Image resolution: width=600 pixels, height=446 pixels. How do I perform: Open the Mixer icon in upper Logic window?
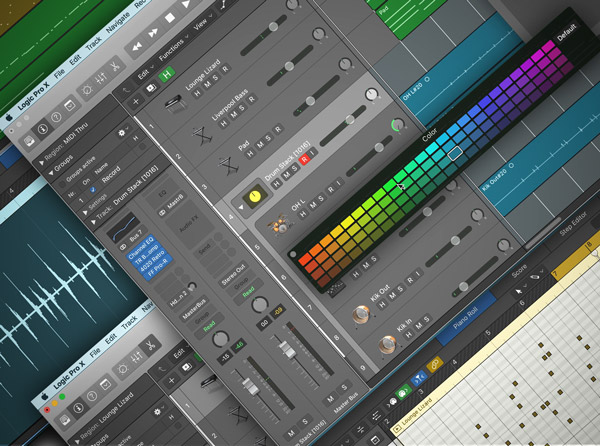[x=101, y=78]
